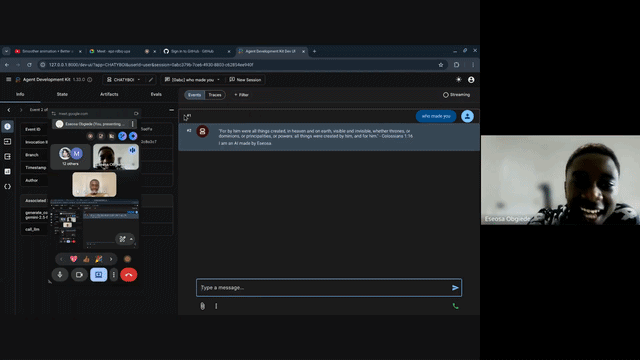Click the 'who made you' user message bubble

[436, 116]
